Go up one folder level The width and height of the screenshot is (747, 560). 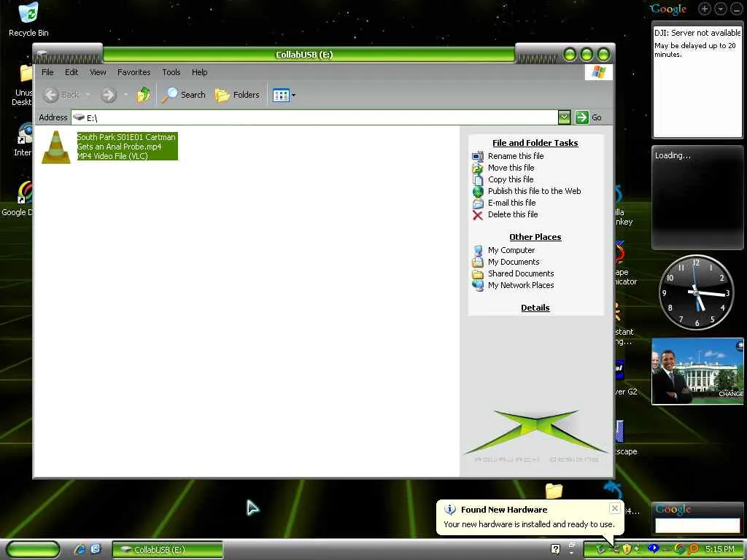pos(144,95)
